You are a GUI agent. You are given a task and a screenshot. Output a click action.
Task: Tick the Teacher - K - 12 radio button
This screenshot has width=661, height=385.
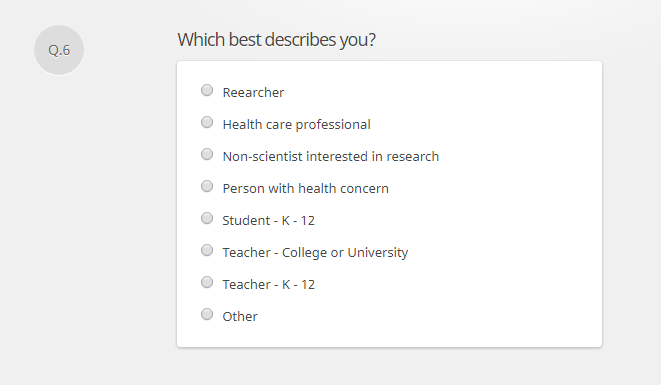click(207, 283)
